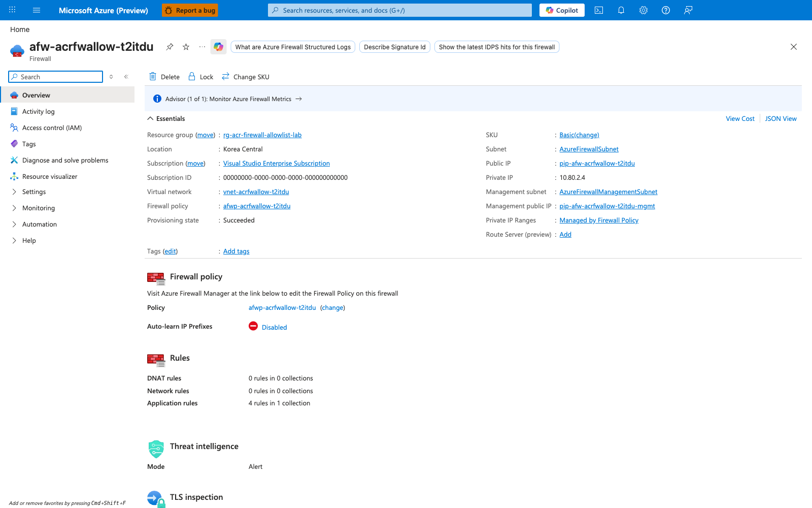The height and width of the screenshot is (508, 812).
Task: Click the Report a bug button
Action: click(190, 10)
